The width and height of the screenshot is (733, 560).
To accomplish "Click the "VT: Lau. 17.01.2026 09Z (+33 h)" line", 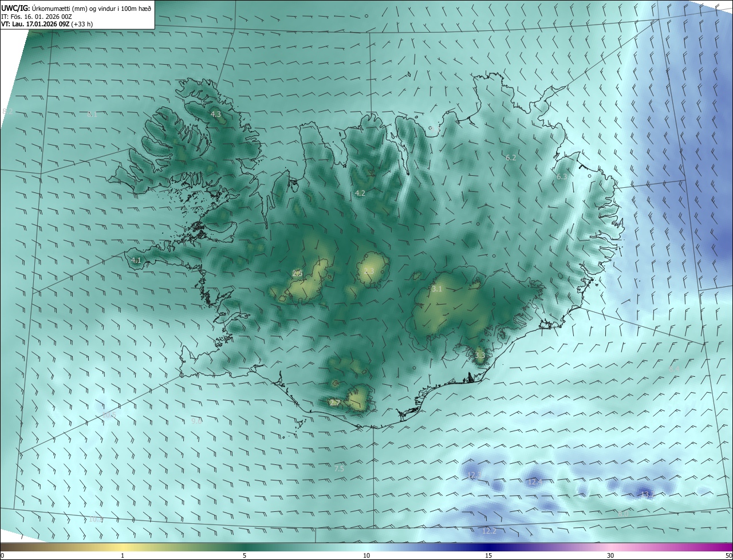I will coord(47,24).
